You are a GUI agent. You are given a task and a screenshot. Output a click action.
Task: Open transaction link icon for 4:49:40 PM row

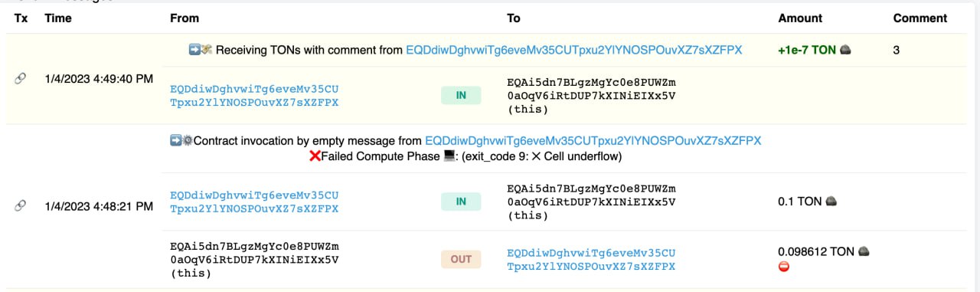point(21,79)
